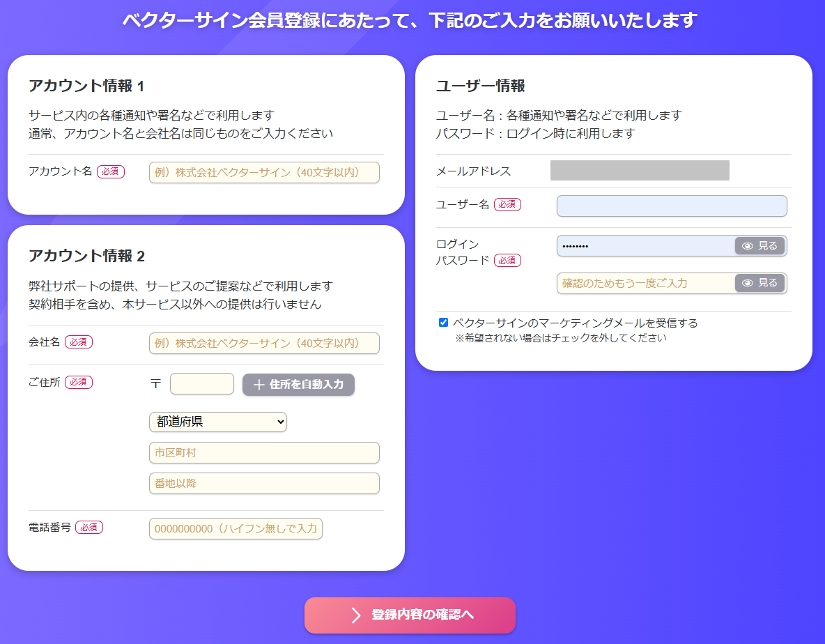Click the ユーザー情報 heading

[480, 86]
